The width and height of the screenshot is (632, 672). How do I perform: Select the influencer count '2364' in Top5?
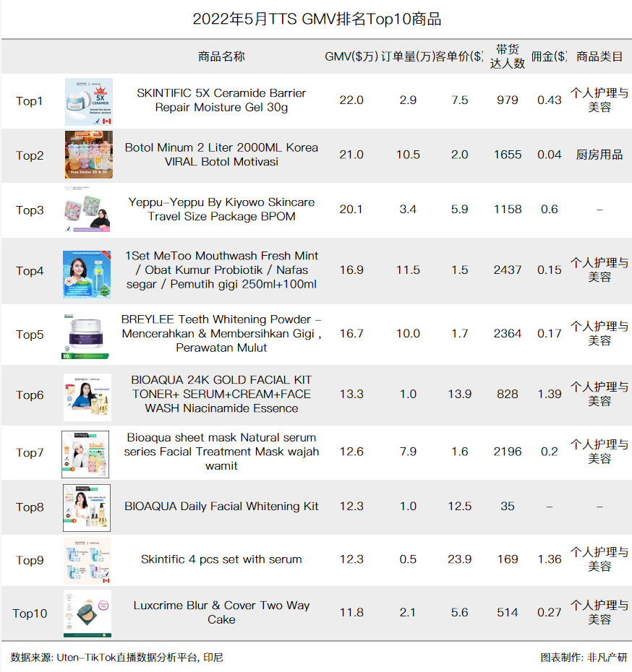point(508,333)
